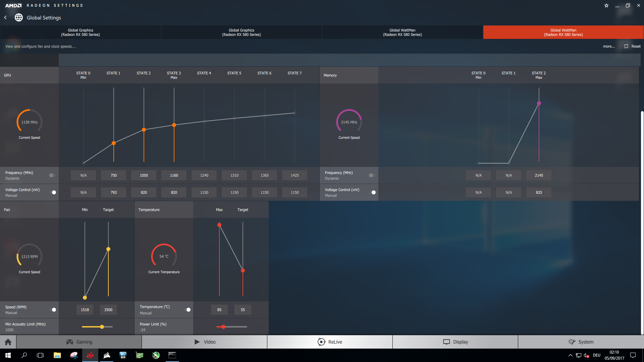This screenshot has height=362, width=644.
Task: Edit fan Target speed field 3500
Action: click(108, 310)
